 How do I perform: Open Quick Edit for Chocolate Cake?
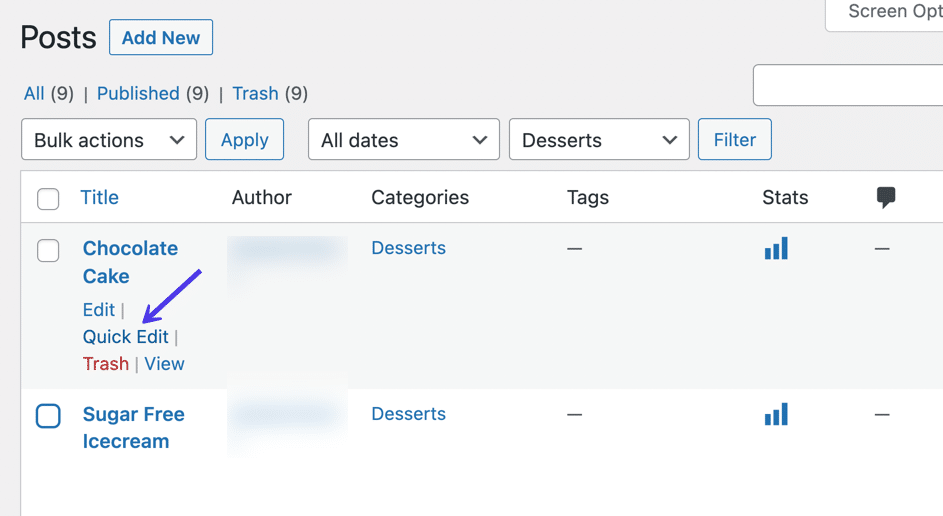pos(125,337)
